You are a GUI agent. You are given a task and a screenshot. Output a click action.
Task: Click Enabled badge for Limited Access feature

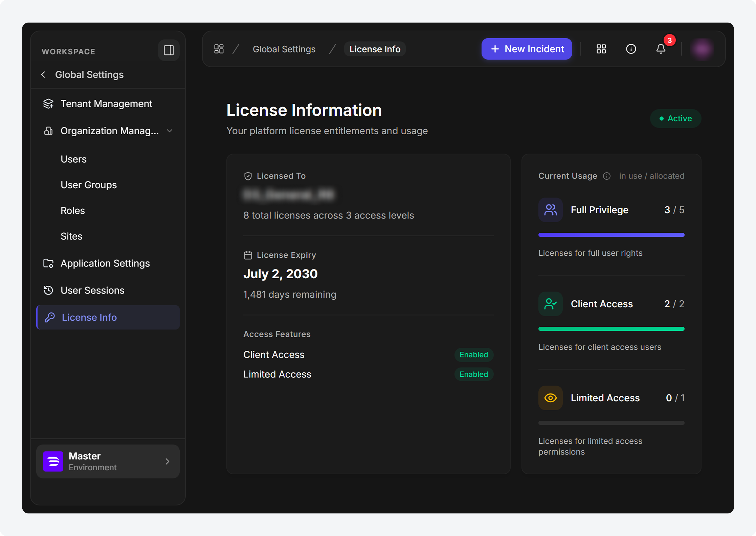pos(474,374)
